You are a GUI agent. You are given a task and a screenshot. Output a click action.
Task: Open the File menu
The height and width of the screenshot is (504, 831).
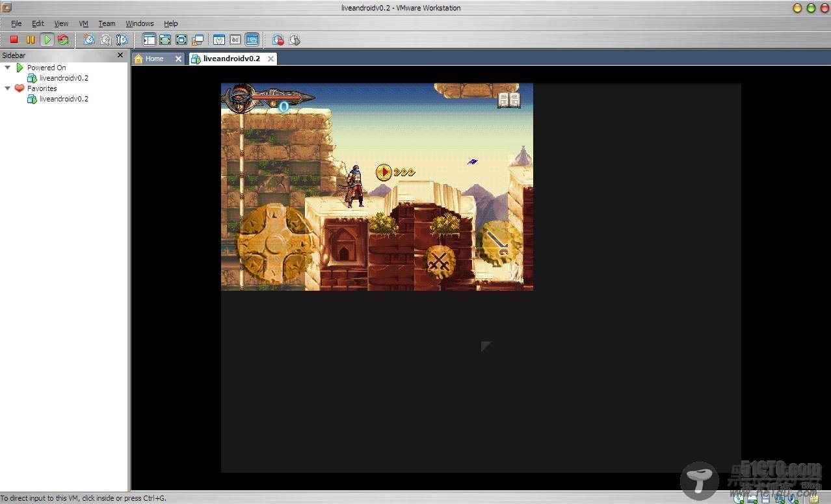click(x=16, y=23)
